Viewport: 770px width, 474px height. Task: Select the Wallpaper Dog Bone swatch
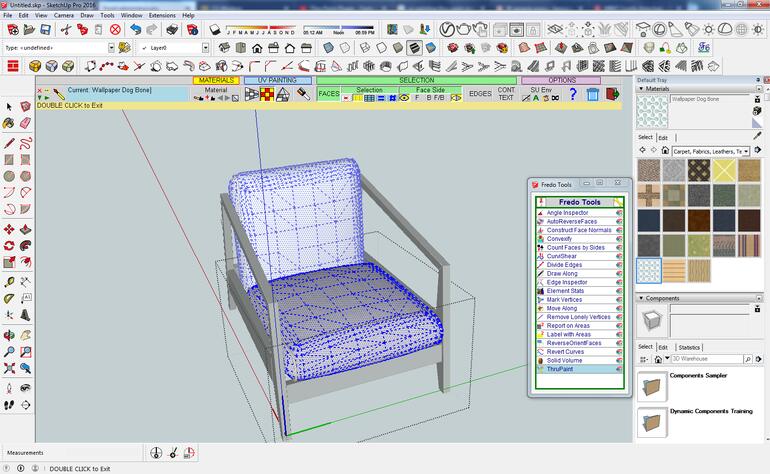coord(649,271)
